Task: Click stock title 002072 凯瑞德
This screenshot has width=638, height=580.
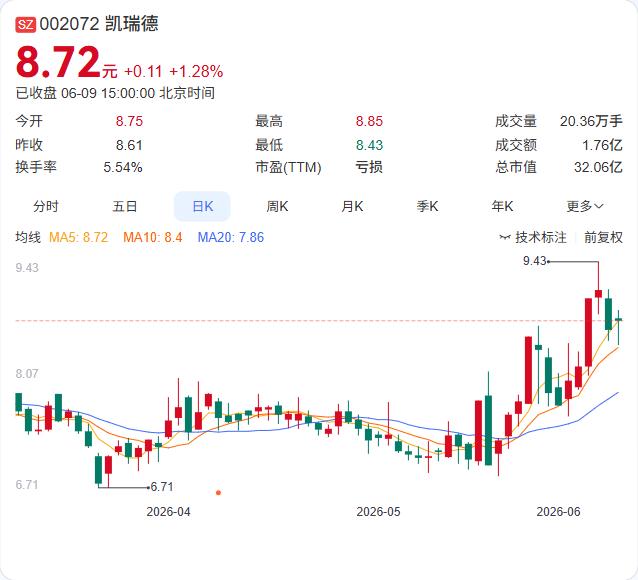Action: (99, 24)
